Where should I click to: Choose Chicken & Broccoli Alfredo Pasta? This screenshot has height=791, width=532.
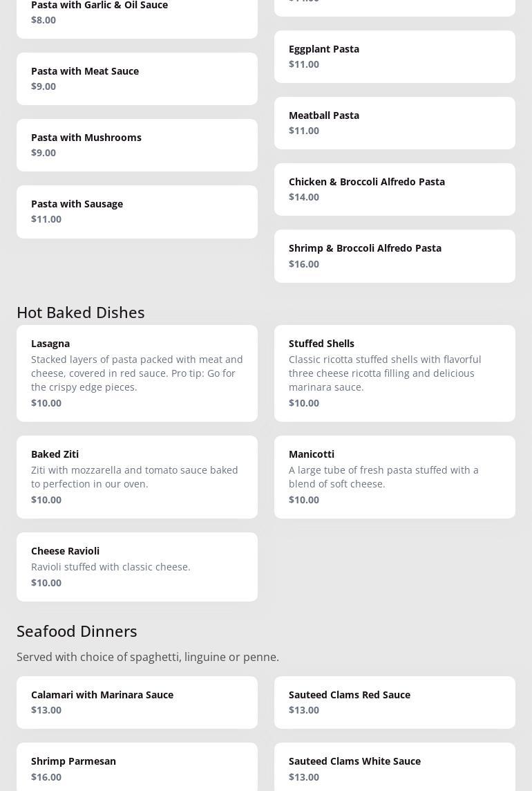point(395,189)
